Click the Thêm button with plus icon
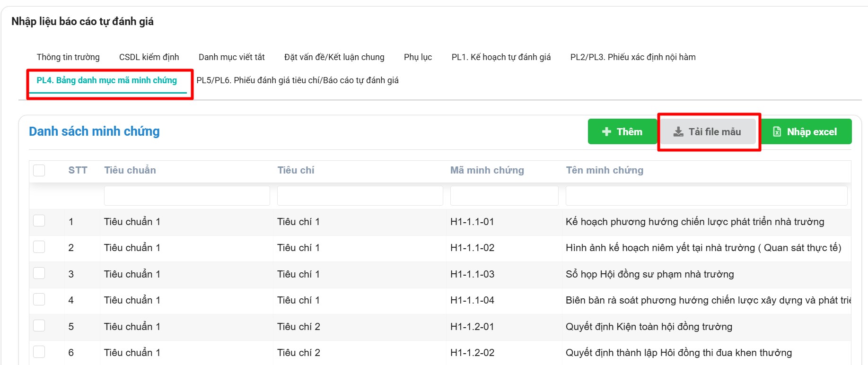The image size is (868, 365). pyautogui.click(x=622, y=132)
